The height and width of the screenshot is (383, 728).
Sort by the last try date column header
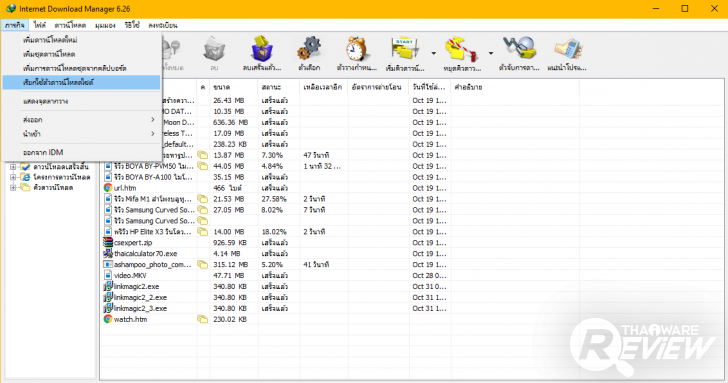(429, 87)
